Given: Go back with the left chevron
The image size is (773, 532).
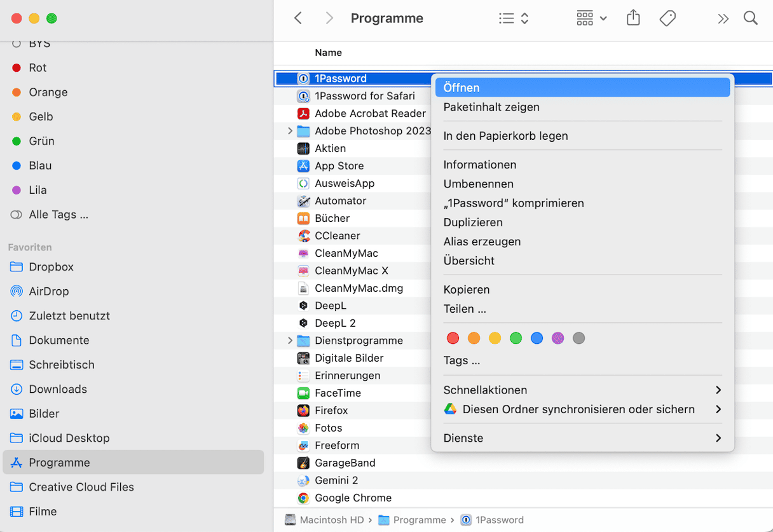Looking at the screenshot, I should (298, 18).
